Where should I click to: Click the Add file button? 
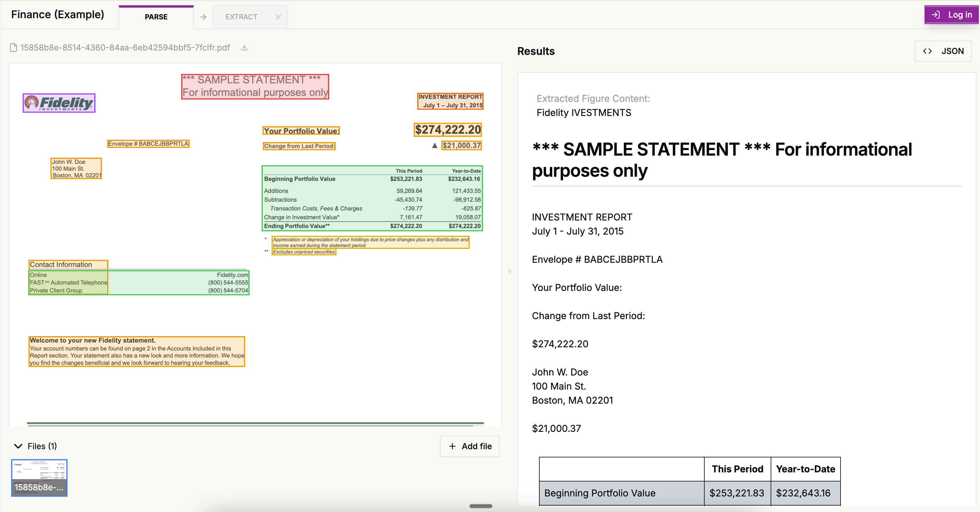[x=470, y=446]
